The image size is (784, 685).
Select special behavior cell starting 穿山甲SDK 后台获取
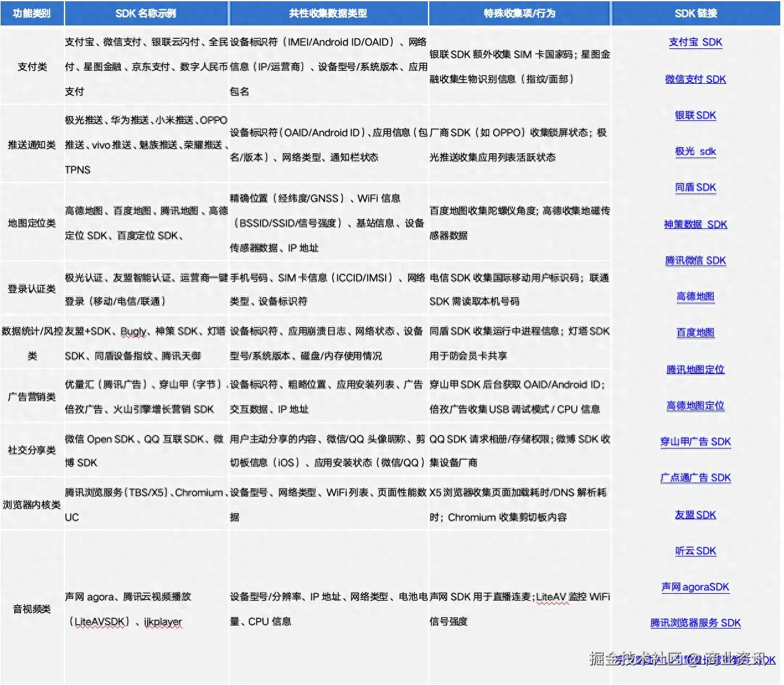click(519, 396)
